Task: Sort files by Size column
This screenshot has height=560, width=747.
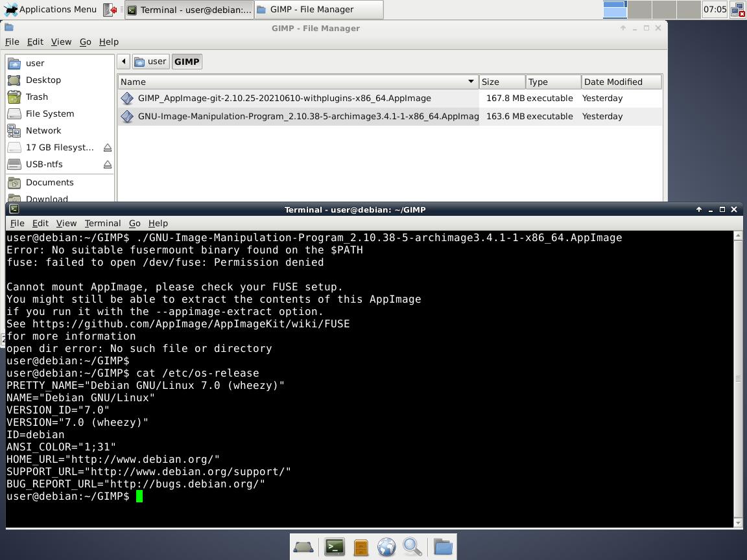Action: pyautogui.click(x=502, y=82)
